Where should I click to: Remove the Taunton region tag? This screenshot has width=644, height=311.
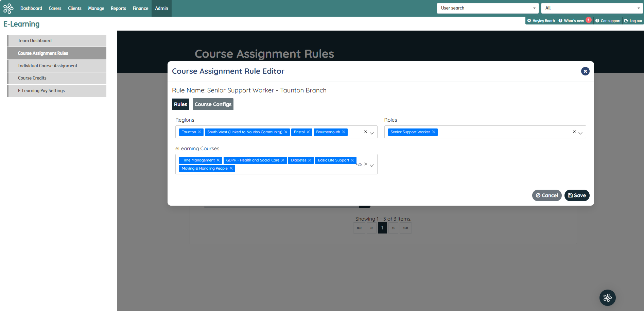point(199,132)
